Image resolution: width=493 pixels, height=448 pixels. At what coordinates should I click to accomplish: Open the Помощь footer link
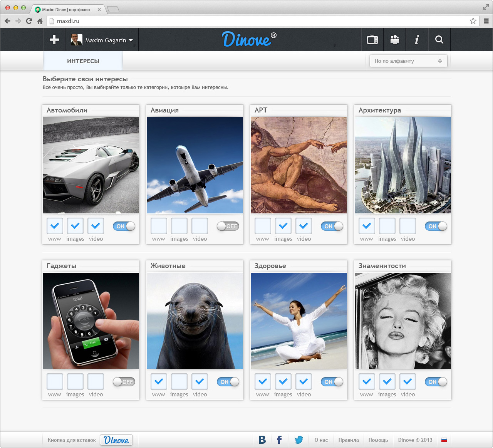pos(378,440)
